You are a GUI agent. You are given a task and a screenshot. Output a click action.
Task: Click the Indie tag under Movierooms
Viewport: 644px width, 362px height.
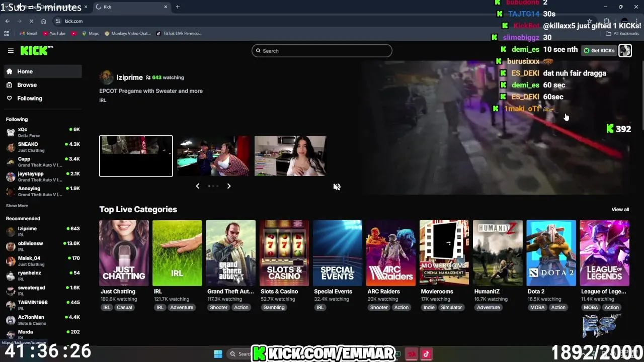[x=429, y=308]
